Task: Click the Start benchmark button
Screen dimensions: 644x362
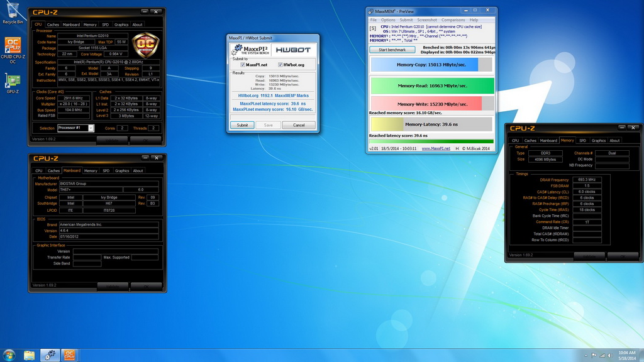Action: 392,50
